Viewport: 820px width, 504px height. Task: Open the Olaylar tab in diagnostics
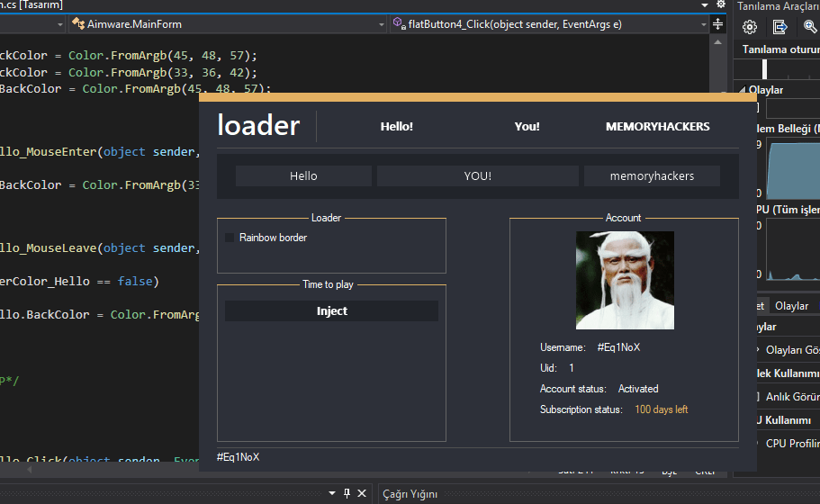click(791, 306)
